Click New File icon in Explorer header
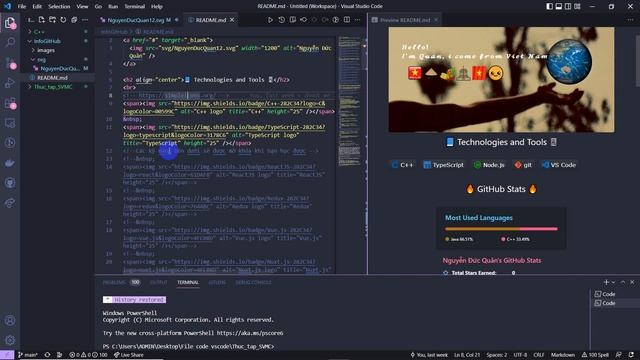Image resolution: width=640 pixels, height=360 pixels. (x=42, y=20)
